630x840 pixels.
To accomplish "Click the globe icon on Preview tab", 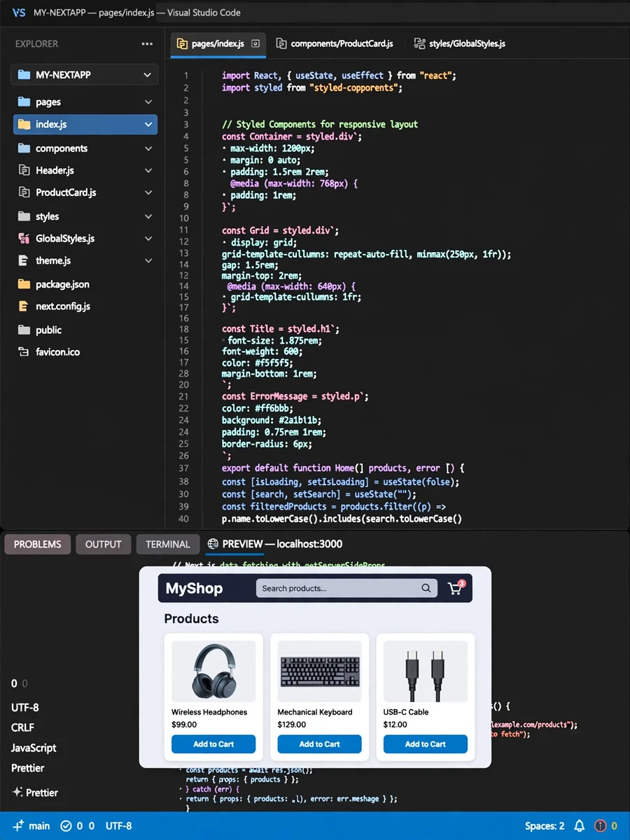I will point(213,544).
